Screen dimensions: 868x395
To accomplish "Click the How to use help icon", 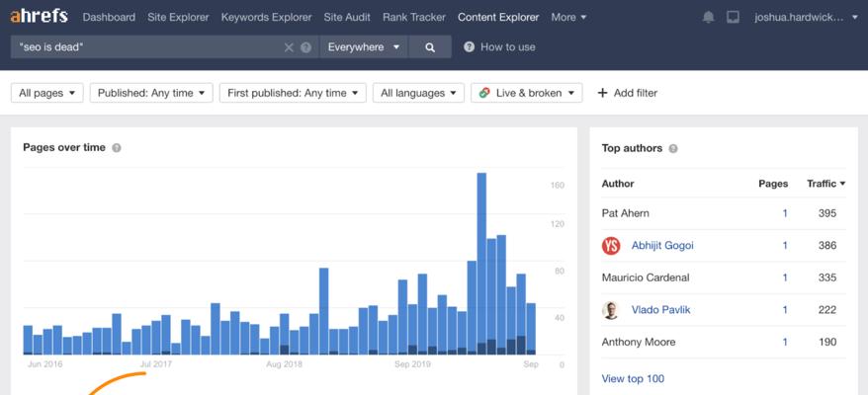I will pyautogui.click(x=469, y=47).
